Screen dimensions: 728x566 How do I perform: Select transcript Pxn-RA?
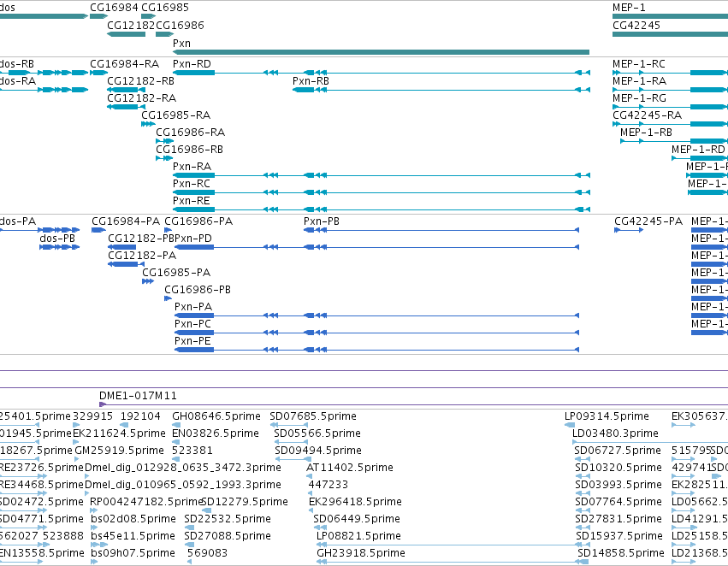coord(382,175)
